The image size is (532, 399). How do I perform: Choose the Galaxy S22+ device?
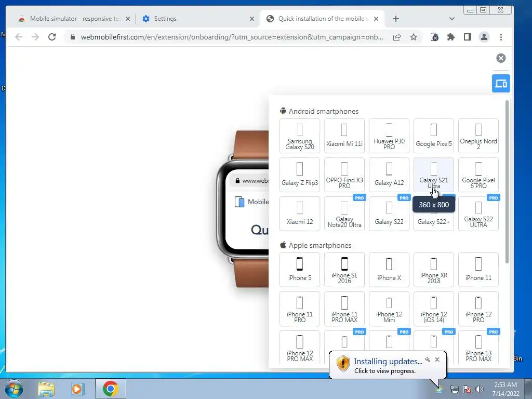click(434, 222)
